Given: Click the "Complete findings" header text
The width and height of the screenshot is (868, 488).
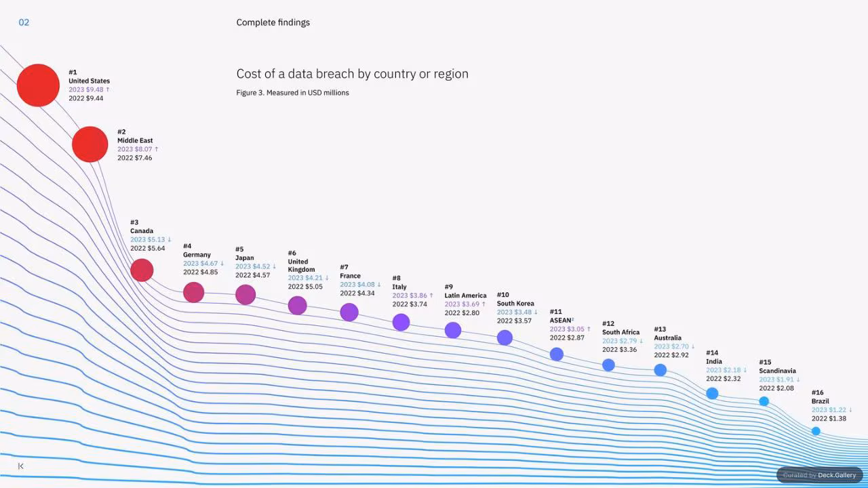Looking at the screenshot, I should coord(273,22).
